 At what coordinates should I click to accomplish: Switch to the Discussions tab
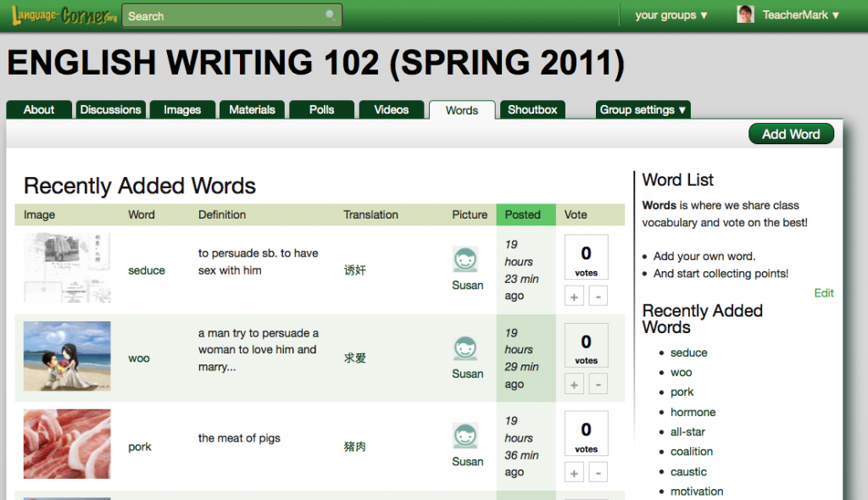[110, 109]
